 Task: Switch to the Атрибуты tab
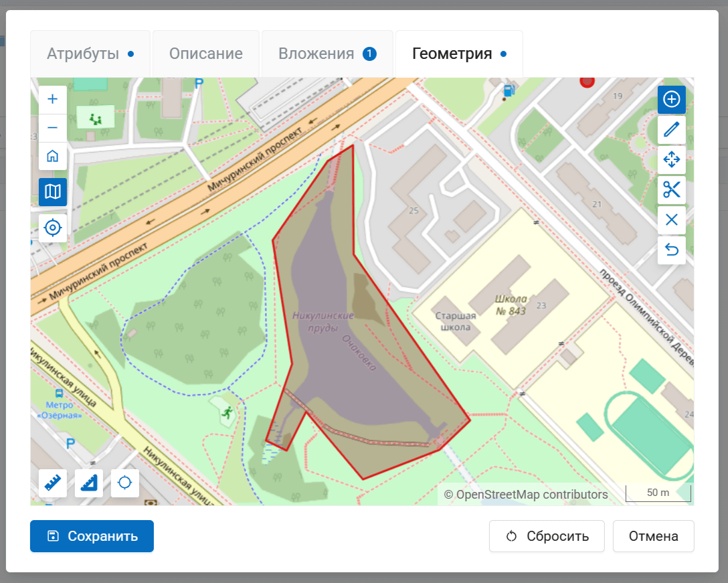(x=90, y=54)
